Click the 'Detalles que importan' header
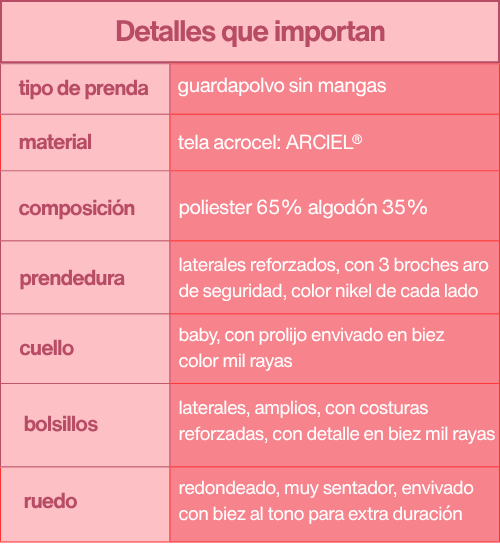Viewport: 500px width, 550px height. pyautogui.click(x=250, y=32)
